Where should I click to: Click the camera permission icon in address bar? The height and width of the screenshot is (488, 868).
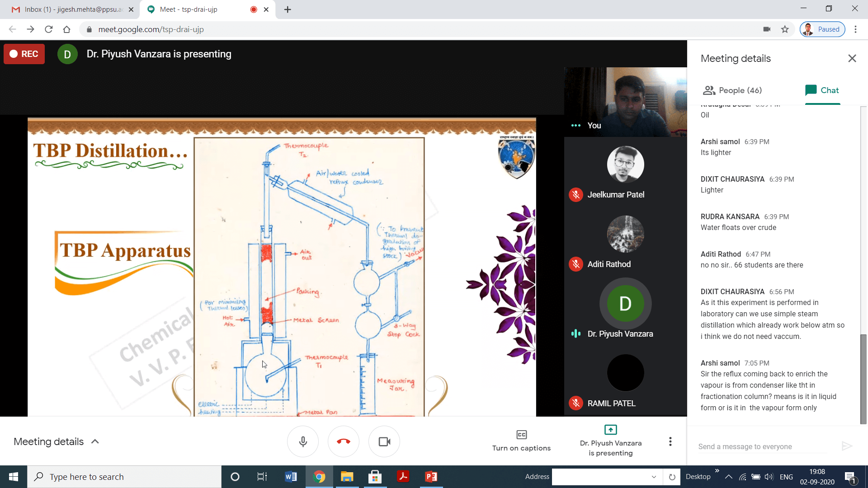(767, 29)
